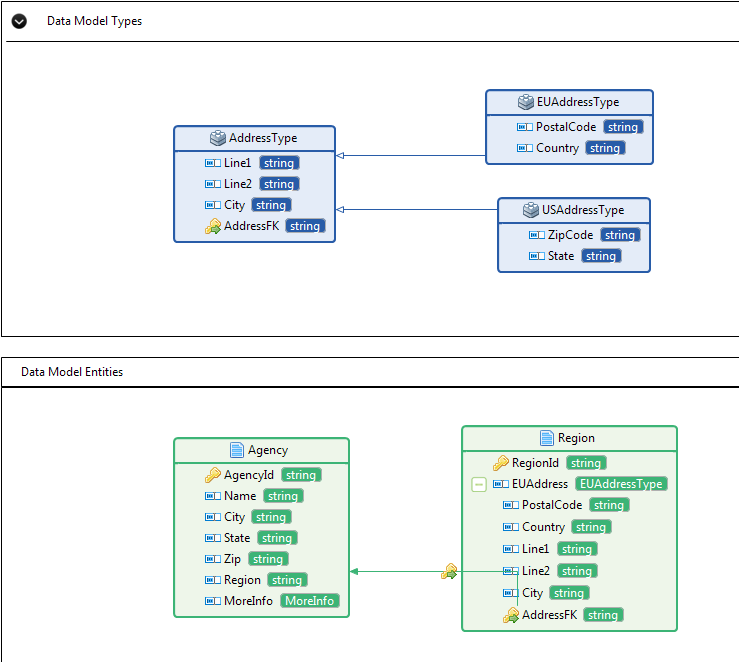The image size is (739, 662).
Task: Select the Data Model Entities section header
Action: point(72,372)
